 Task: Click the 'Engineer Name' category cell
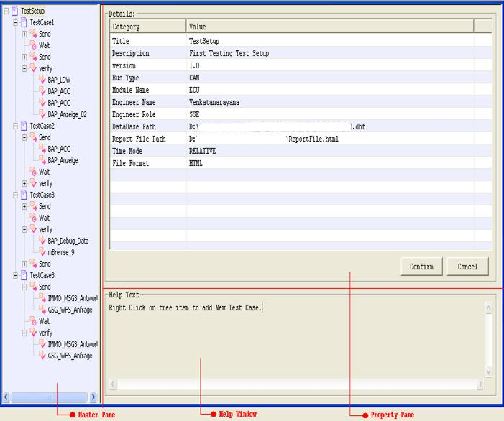(x=148, y=102)
